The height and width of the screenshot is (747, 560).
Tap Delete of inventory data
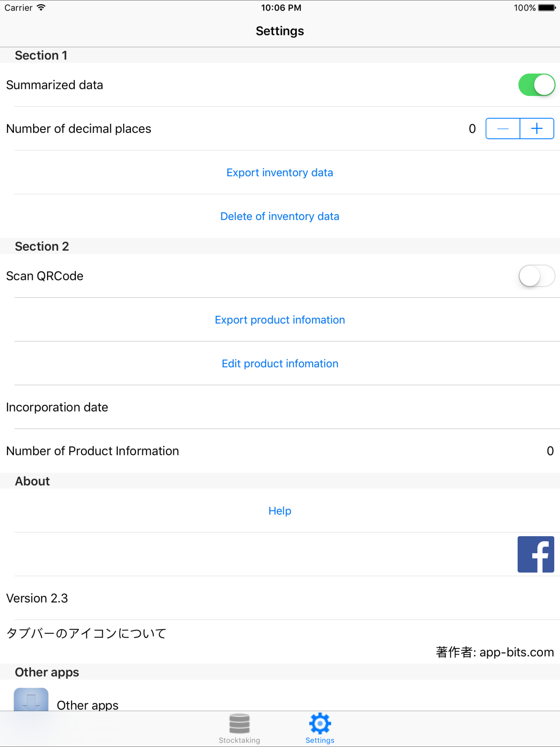tap(280, 216)
